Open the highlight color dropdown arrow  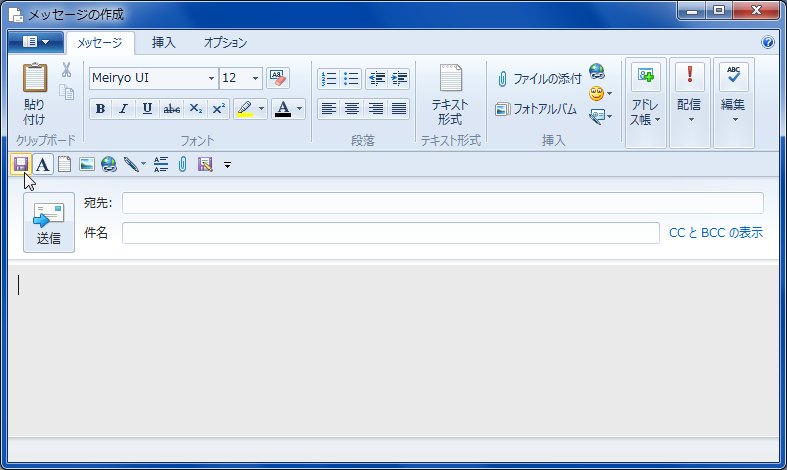tap(261, 108)
